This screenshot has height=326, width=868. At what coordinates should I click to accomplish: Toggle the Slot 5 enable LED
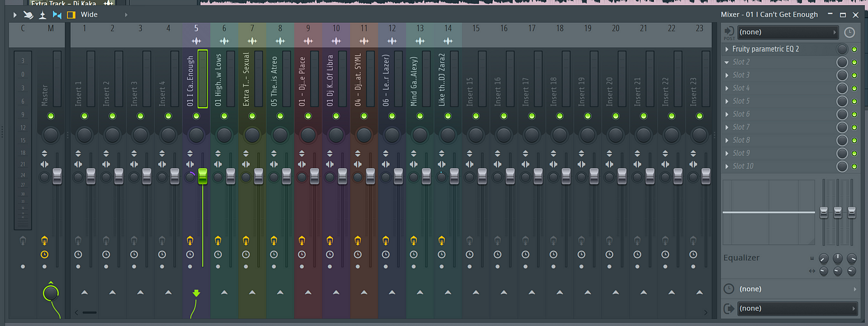[x=854, y=101]
